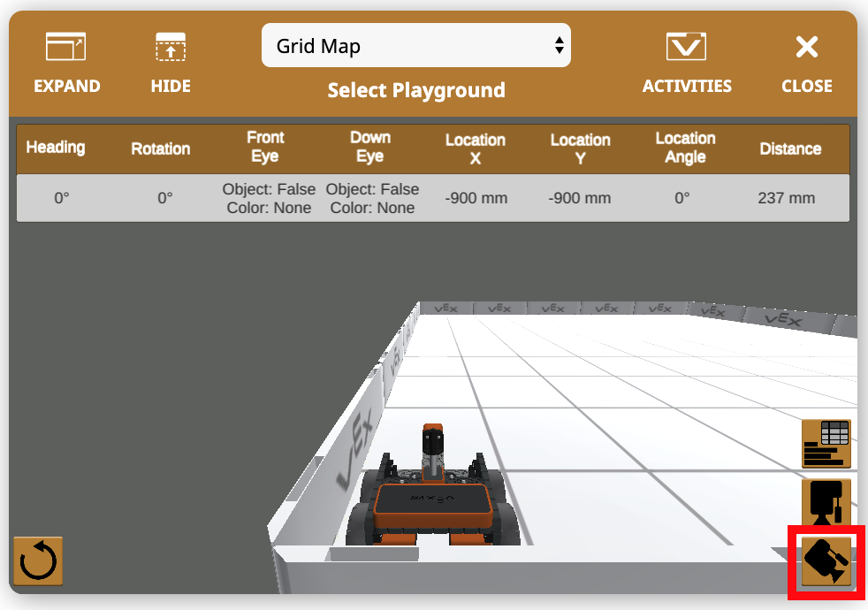Click the EXPAND playground icon
The image size is (868, 610).
point(66,46)
